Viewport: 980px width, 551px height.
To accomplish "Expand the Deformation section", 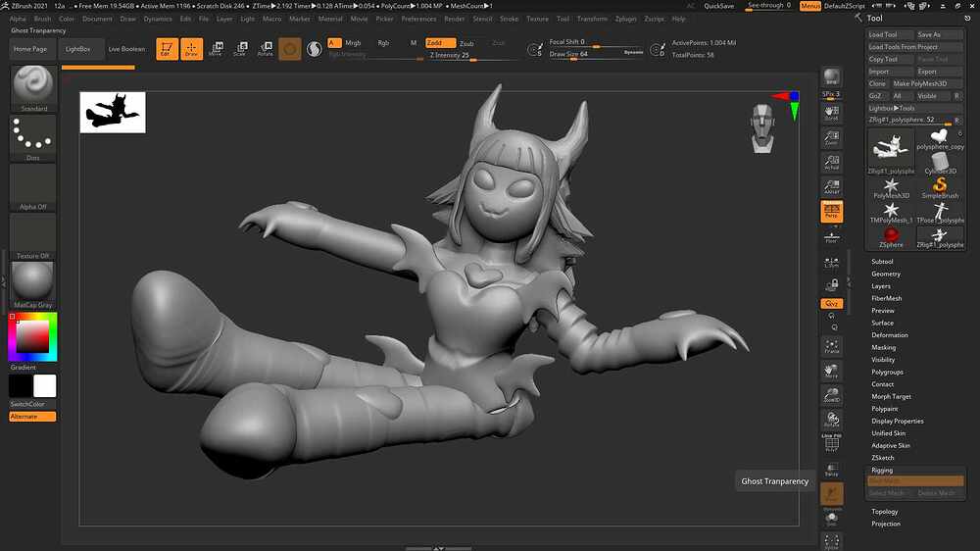I will pyautogui.click(x=890, y=335).
